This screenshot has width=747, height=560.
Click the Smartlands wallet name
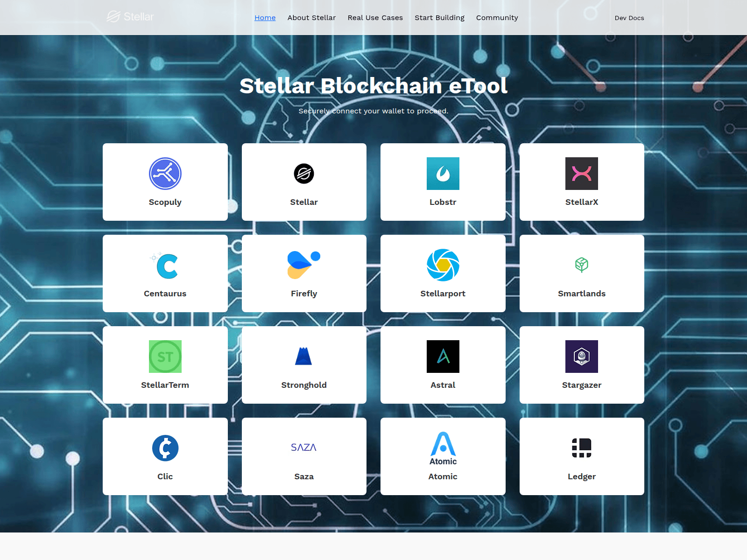[582, 294]
